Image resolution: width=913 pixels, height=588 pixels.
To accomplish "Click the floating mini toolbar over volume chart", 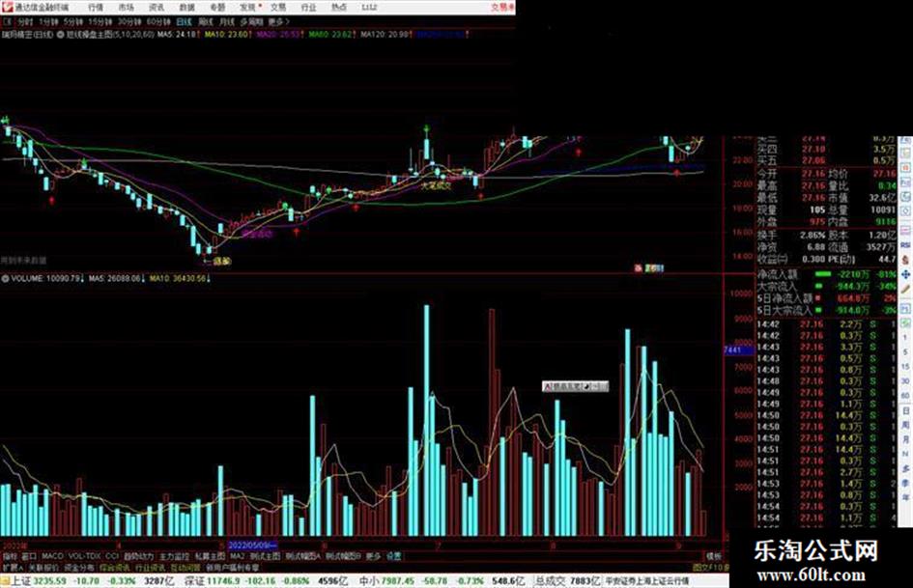I will pos(575,386).
